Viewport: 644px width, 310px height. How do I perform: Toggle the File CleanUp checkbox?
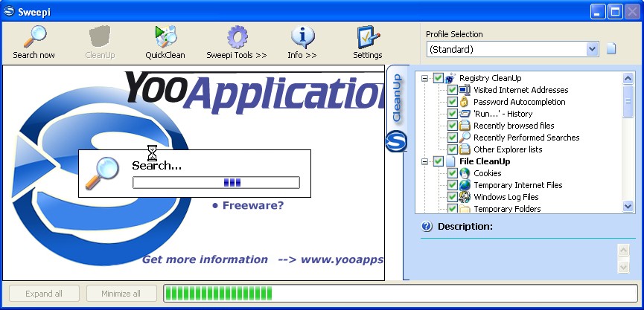point(439,161)
